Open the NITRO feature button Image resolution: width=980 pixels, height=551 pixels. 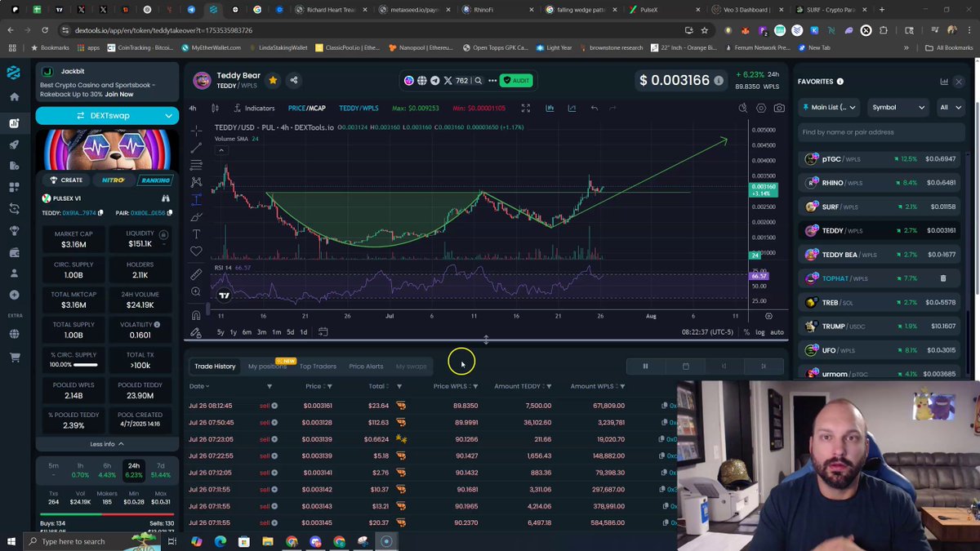pyautogui.click(x=113, y=180)
